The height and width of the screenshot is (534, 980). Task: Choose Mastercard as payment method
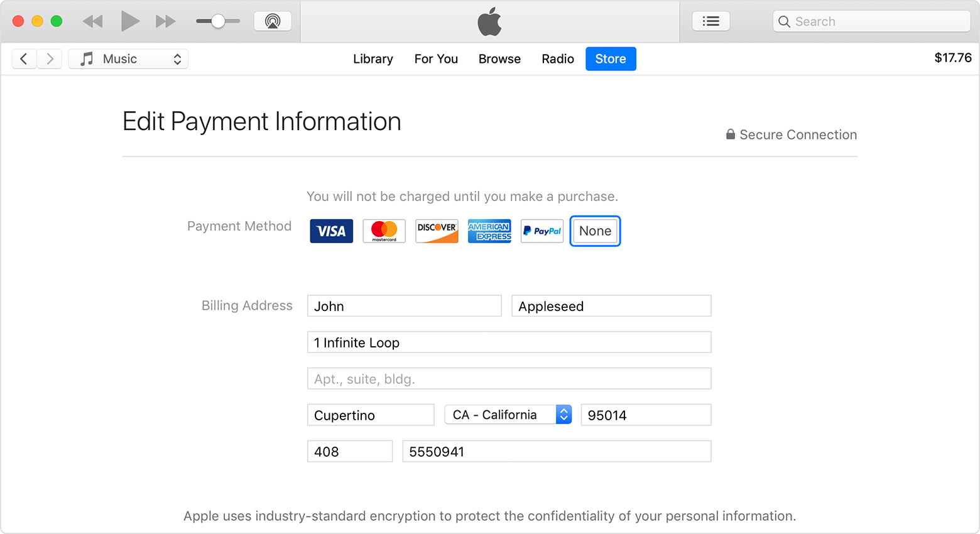(384, 231)
